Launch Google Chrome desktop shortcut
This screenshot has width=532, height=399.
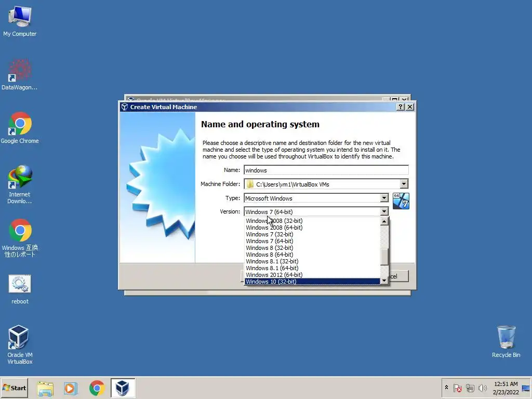[x=20, y=128]
